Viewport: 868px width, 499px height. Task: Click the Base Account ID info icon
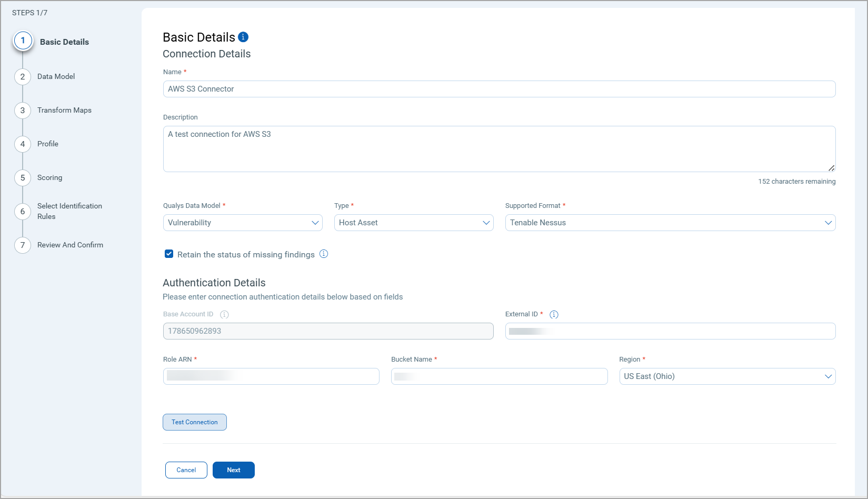pos(224,315)
